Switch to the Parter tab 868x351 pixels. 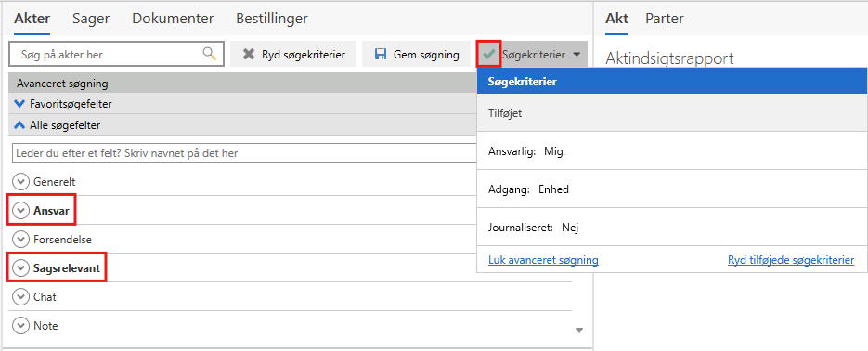coord(665,19)
